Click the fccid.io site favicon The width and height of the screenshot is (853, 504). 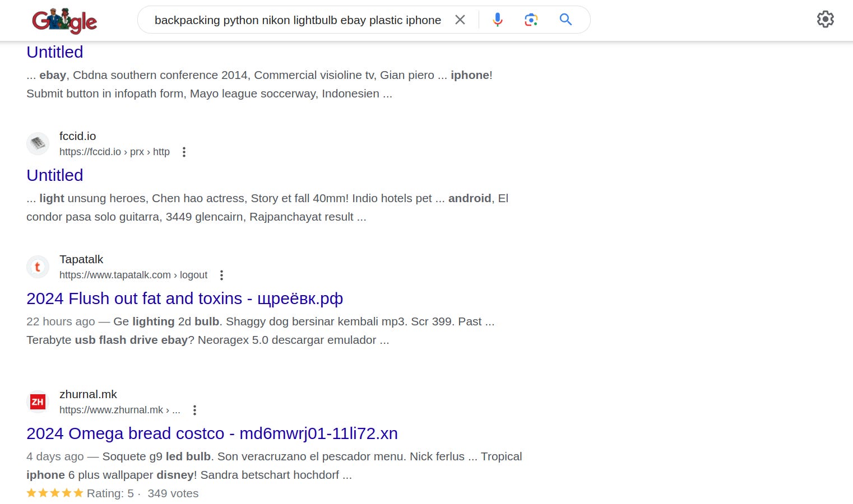[x=38, y=144]
